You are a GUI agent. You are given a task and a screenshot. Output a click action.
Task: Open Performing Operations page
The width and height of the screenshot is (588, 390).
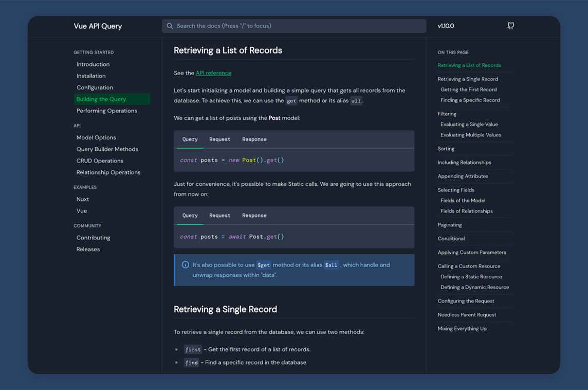[107, 111]
